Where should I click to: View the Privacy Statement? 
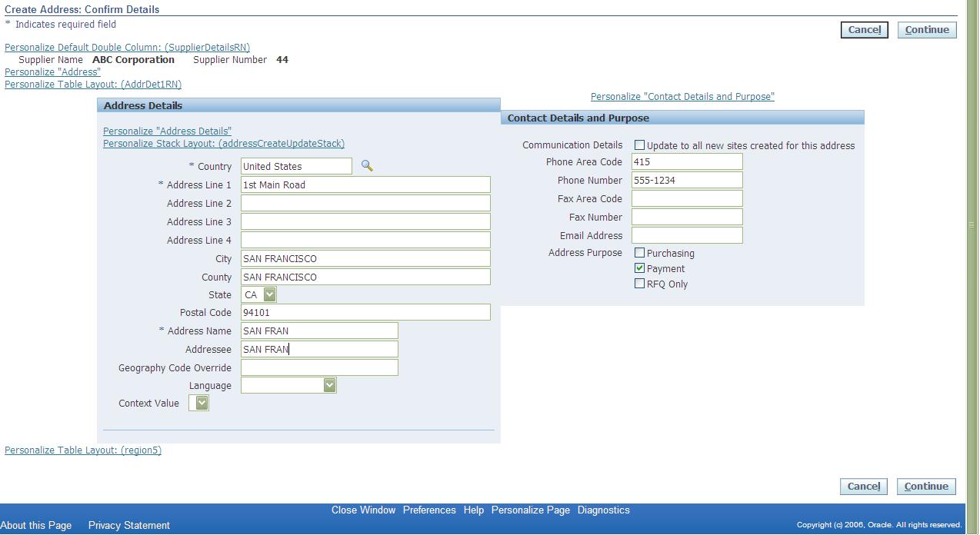(128, 525)
